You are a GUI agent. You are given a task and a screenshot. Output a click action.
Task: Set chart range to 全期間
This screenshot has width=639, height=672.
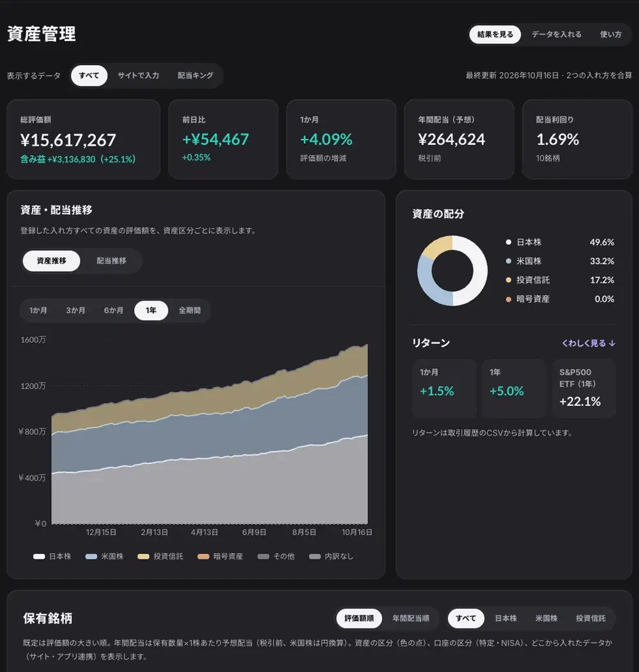click(x=190, y=310)
